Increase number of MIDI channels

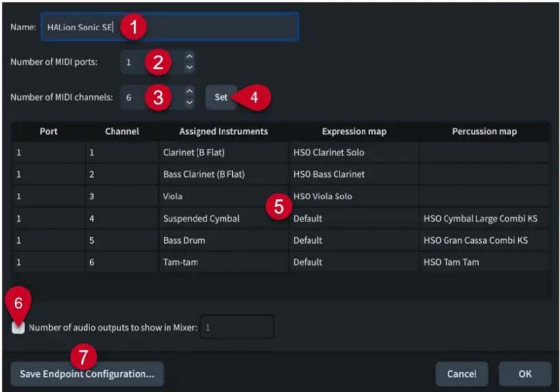189,91
